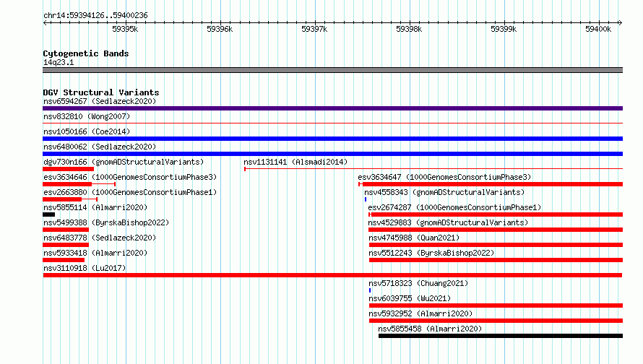643x364 pixels.
Task: Select the red nsv6039755 variant bar
Action: point(496,305)
